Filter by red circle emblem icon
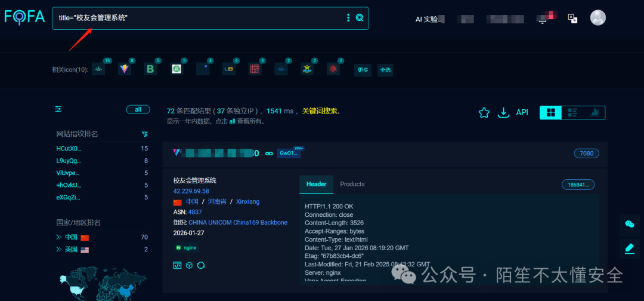 (333, 69)
